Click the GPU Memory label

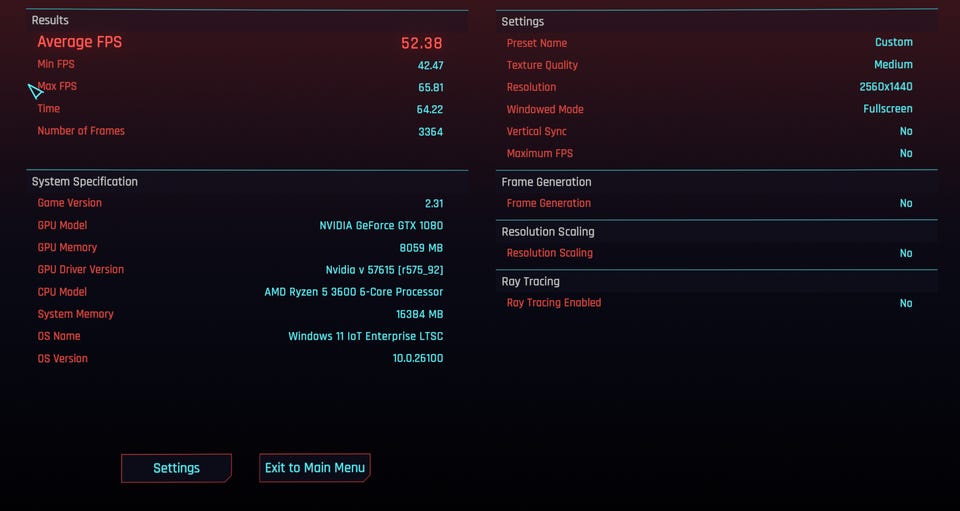point(67,247)
